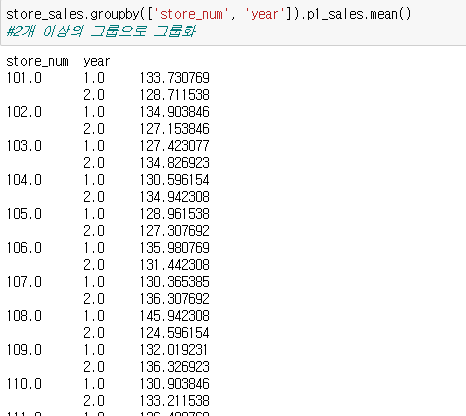The image size is (466, 416).
Task: Click year 2.0 beside value 136.326923
Action: (x=94, y=367)
